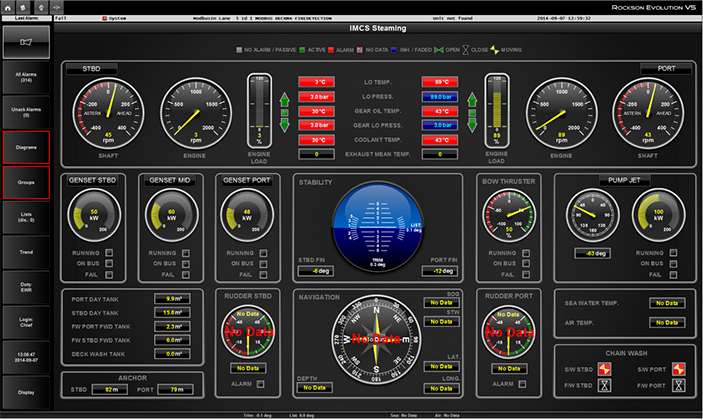Open the All Alarms list
The height and width of the screenshot is (420, 703).
(25, 77)
